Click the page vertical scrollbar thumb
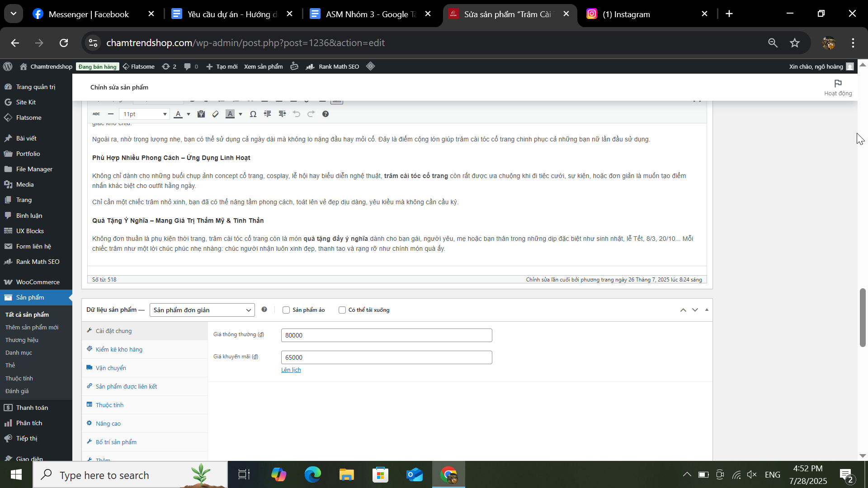The image size is (868, 488). (x=863, y=317)
